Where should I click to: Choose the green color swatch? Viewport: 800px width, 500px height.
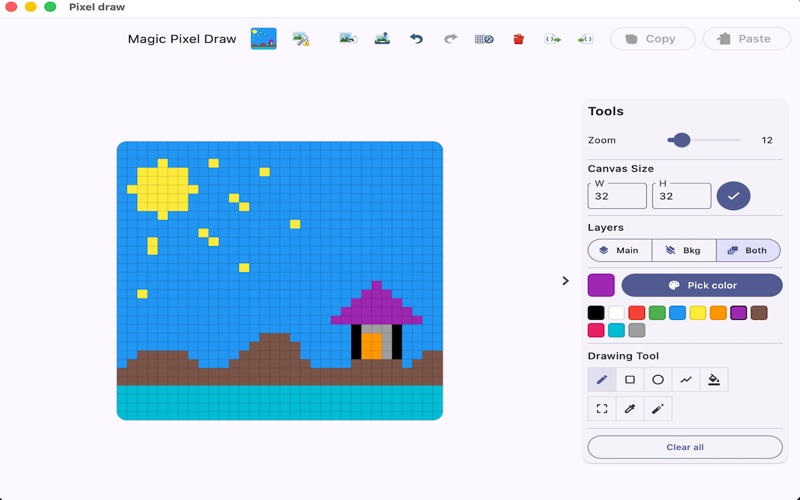point(657,313)
